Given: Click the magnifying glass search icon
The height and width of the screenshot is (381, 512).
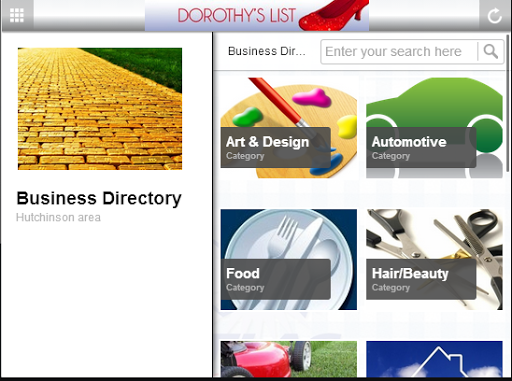Looking at the screenshot, I should (x=490, y=51).
